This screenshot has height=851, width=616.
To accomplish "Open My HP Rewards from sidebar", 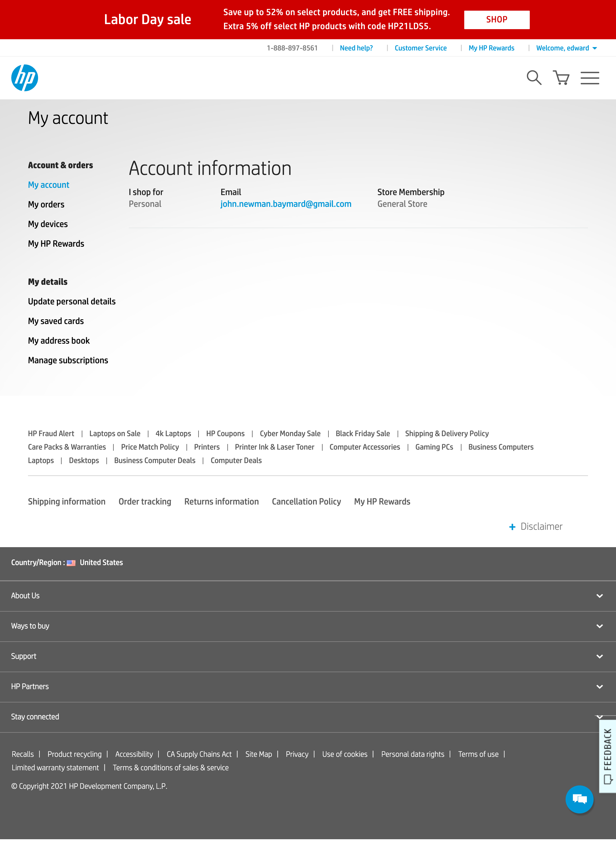I will click(56, 243).
